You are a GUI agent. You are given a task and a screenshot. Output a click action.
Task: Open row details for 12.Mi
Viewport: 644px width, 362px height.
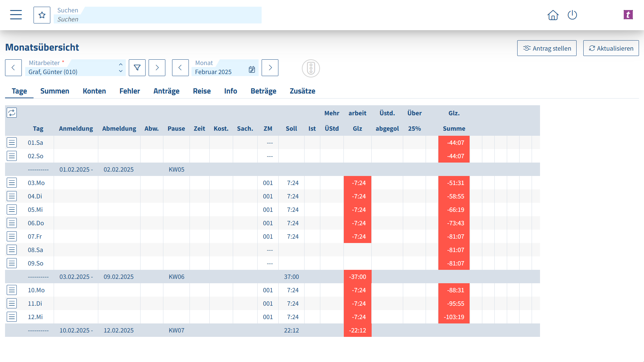coord(12,317)
